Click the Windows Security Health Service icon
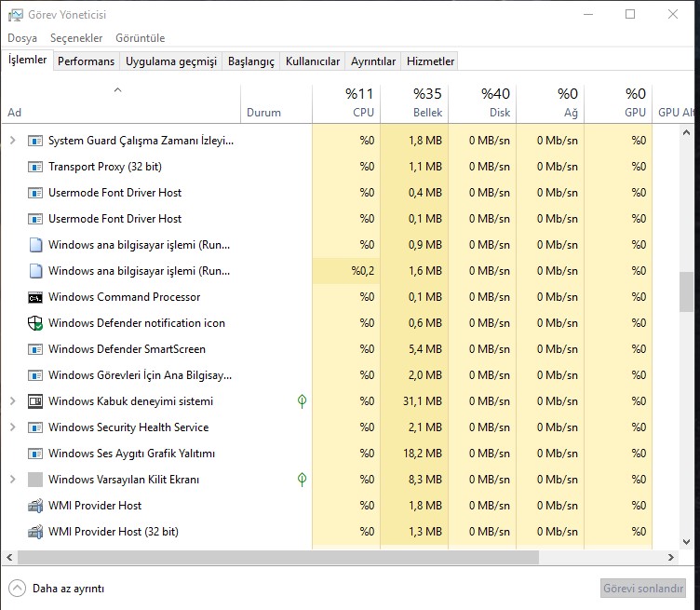The image size is (700, 610). 35,427
